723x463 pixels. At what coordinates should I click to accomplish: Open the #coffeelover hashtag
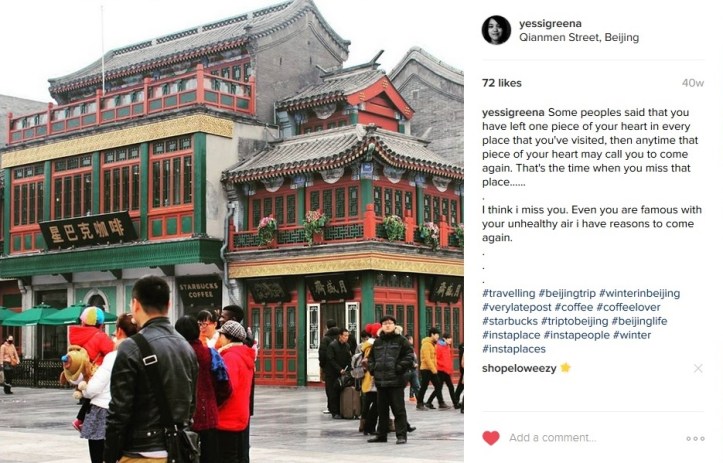tap(628, 307)
